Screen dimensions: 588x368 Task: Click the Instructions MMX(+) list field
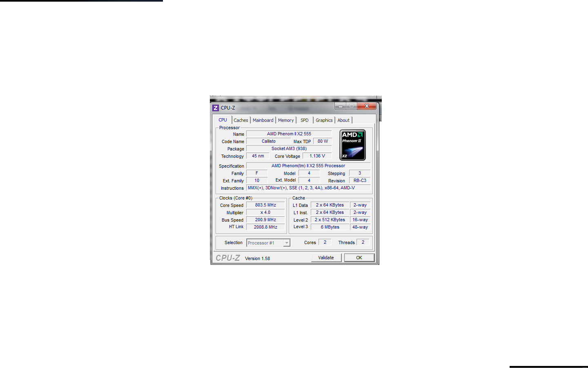coord(308,188)
